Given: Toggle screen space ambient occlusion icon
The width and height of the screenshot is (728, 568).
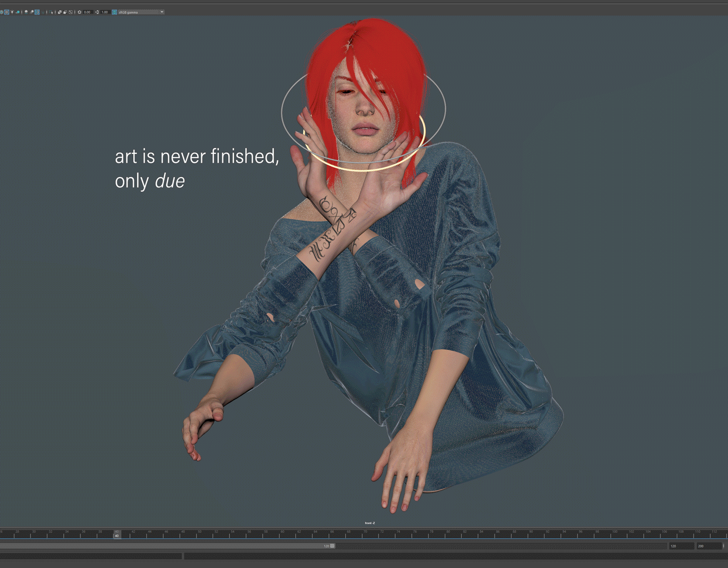Looking at the screenshot, I should pos(26,12).
